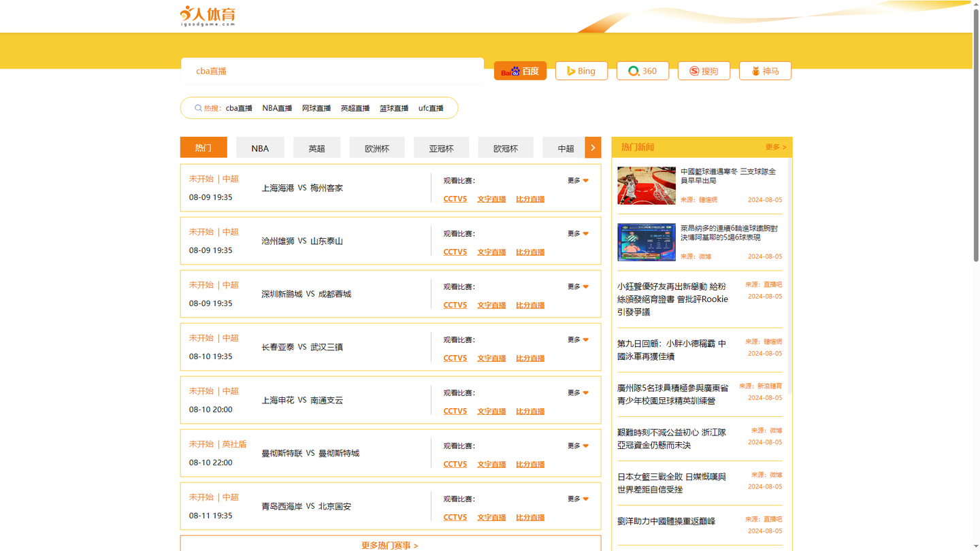Open the 亚冠杯 tab
This screenshot has height=551, width=980.
click(441, 148)
